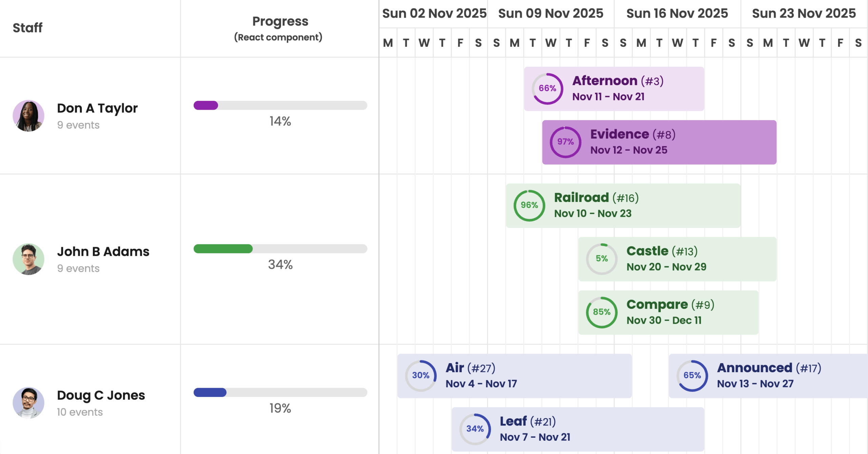Click the 85% progress ring on Compare

coord(601,312)
